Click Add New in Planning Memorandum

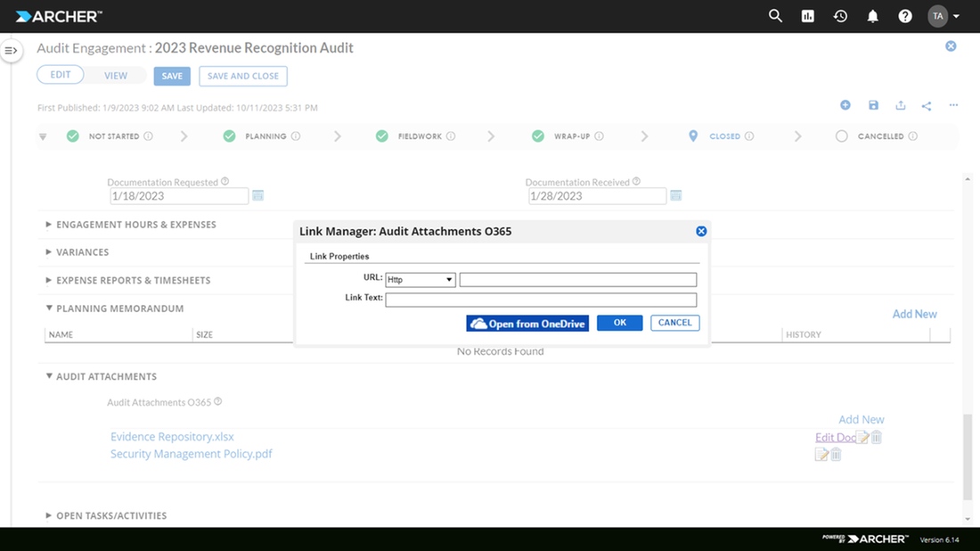click(914, 314)
